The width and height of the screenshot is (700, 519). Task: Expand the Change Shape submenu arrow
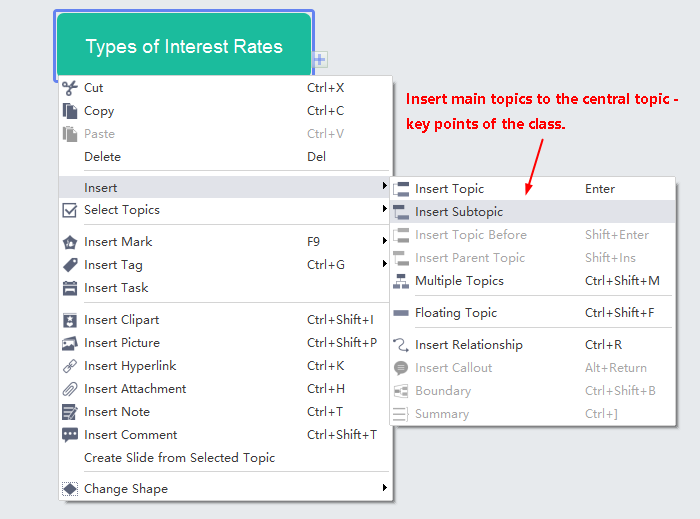[385, 489]
